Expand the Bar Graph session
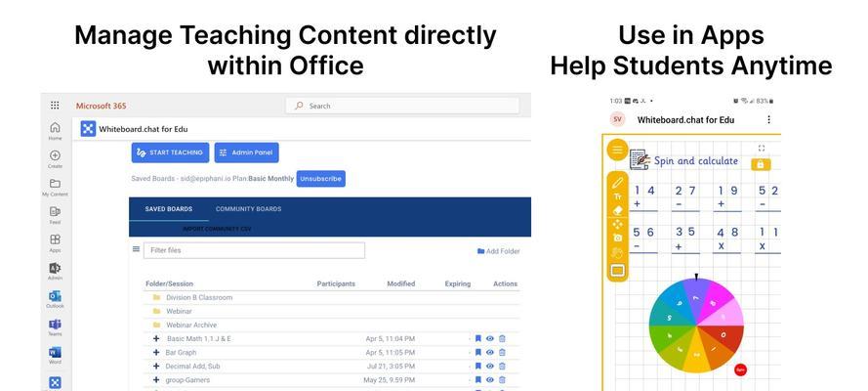Viewport: 868px width, 391px height. pyautogui.click(x=156, y=352)
